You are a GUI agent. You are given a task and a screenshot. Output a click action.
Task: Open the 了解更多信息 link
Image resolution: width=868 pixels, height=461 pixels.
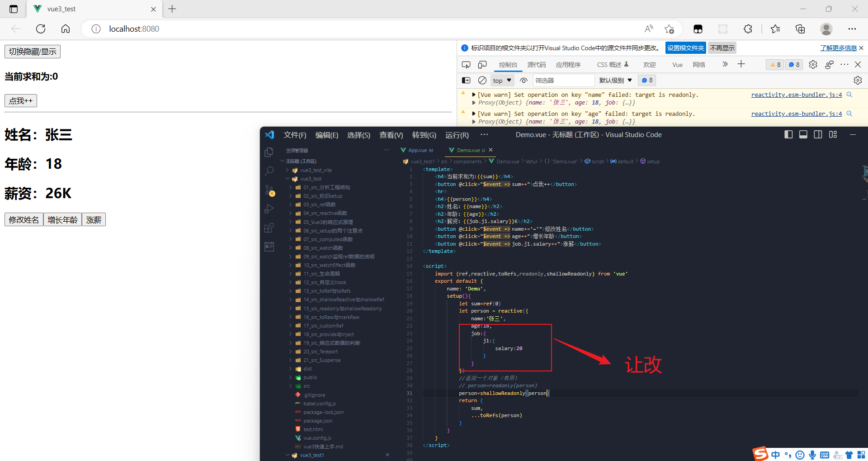click(x=839, y=48)
